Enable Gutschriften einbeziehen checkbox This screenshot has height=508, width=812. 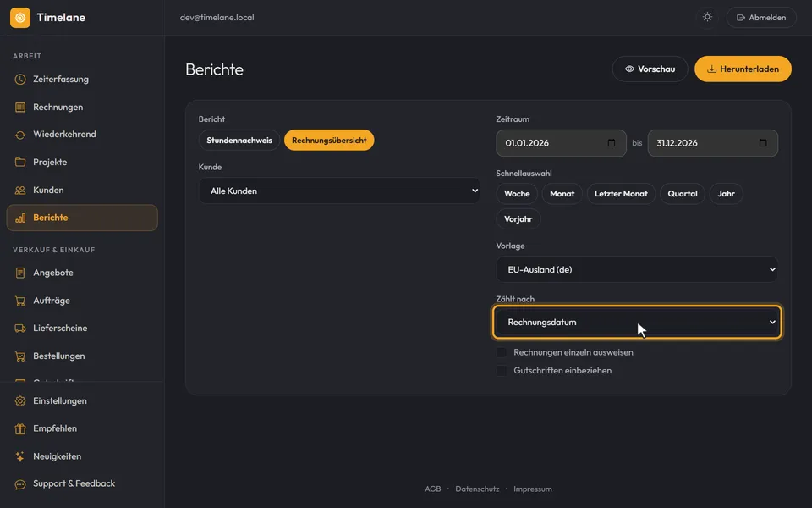tap(502, 371)
